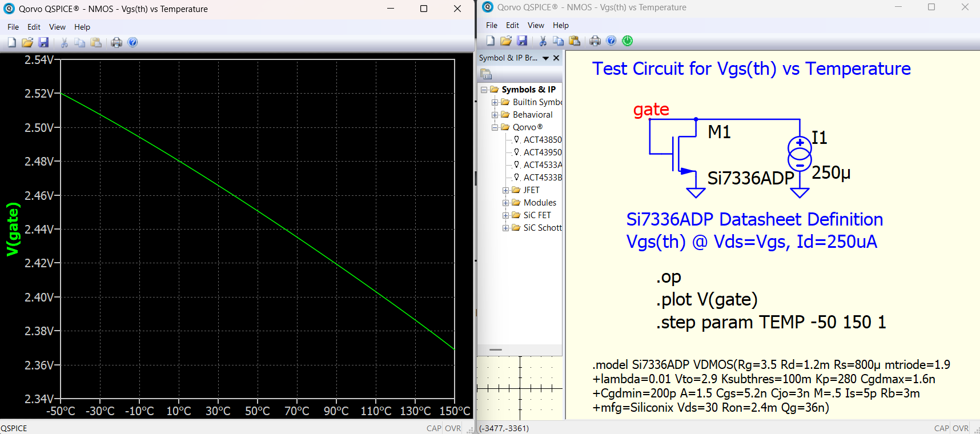Click Open folder icon in left window toolbar
This screenshot has height=434, width=980.
tap(27, 42)
